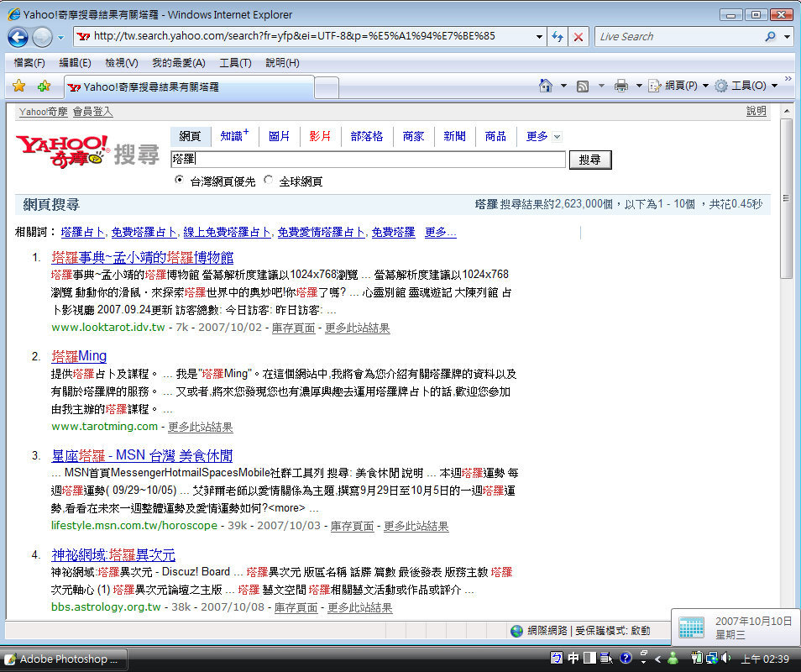Switch to the 商家 search tab
801x672 pixels.
pyautogui.click(x=413, y=136)
